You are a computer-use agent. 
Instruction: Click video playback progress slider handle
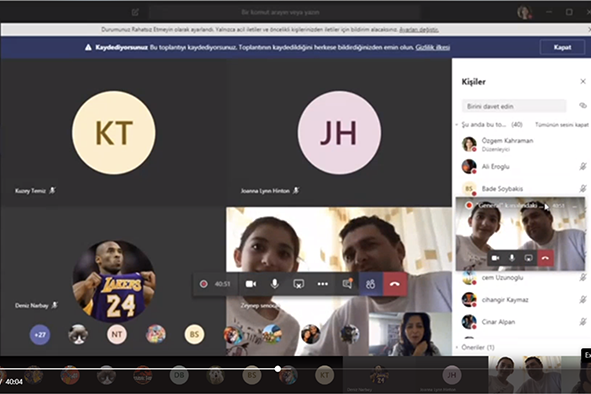point(278,369)
